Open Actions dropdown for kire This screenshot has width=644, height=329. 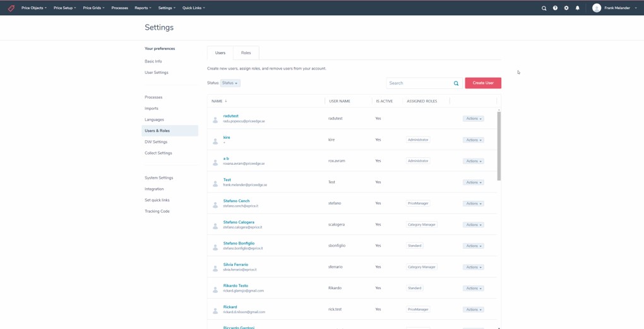(x=473, y=140)
